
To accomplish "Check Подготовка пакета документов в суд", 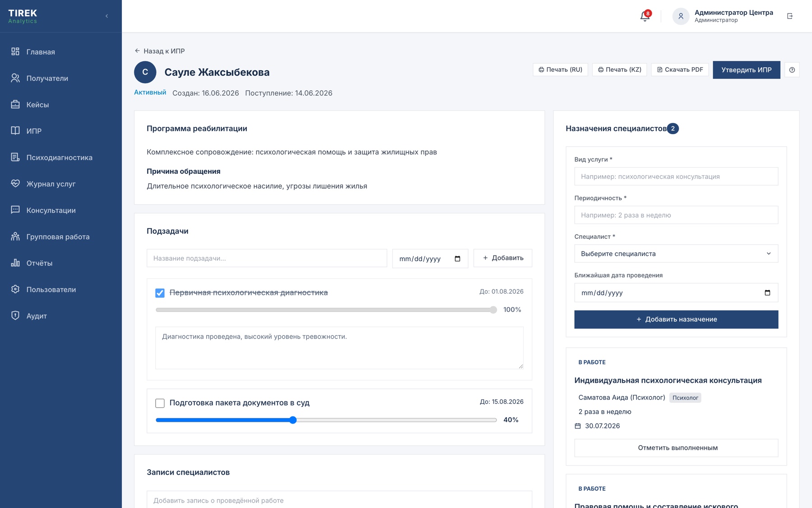I will pos(160,403).
